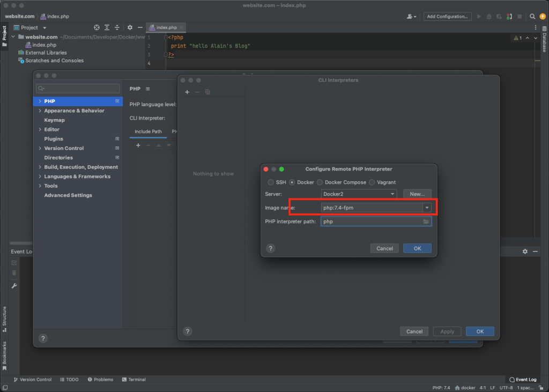
Task: Click the trash icon in Event Log
Action: [14, 273]
